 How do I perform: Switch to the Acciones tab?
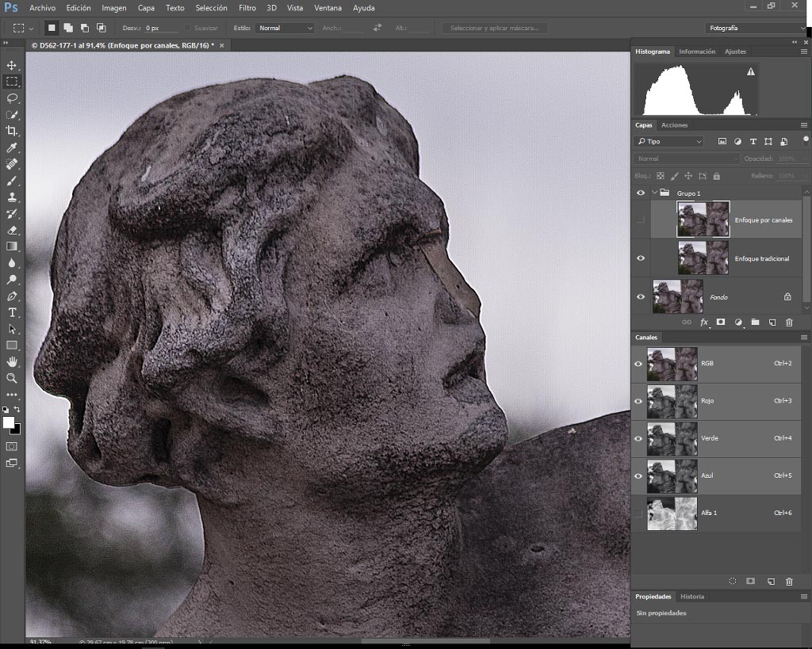tap(674, 125)
